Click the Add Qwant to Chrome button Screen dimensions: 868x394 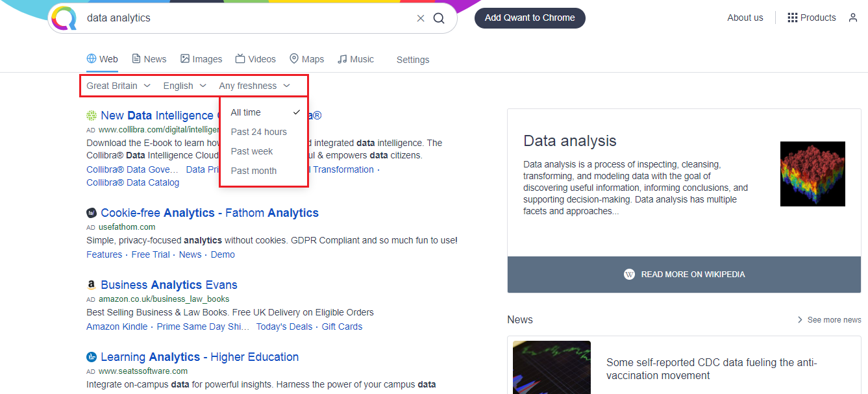tap(530, 18)
